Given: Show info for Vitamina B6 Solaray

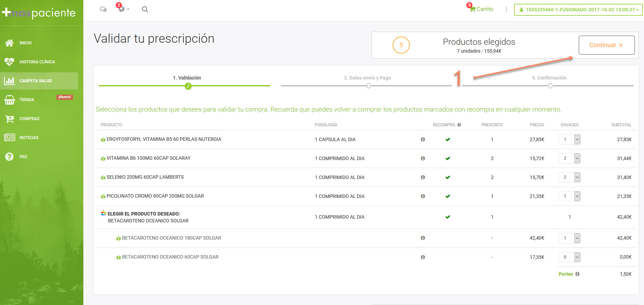Looking at the screenshot, I should [423, 158].
